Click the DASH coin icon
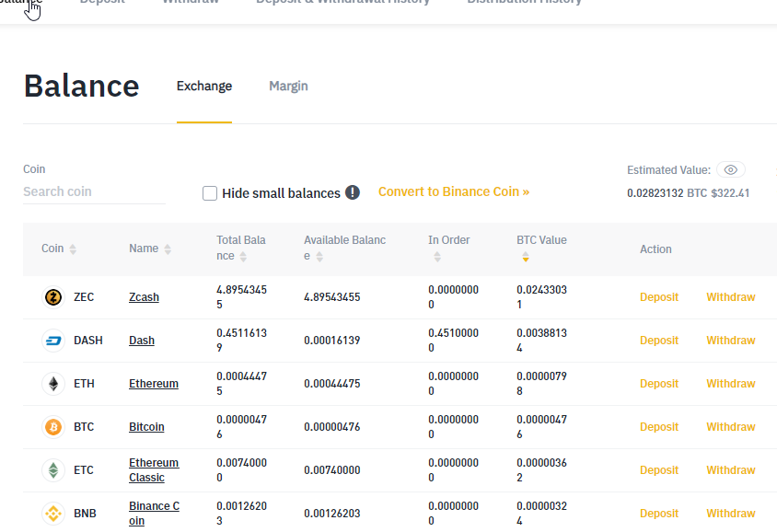The height and width of the screenshot is (532, 777). [x=53, y=341]
